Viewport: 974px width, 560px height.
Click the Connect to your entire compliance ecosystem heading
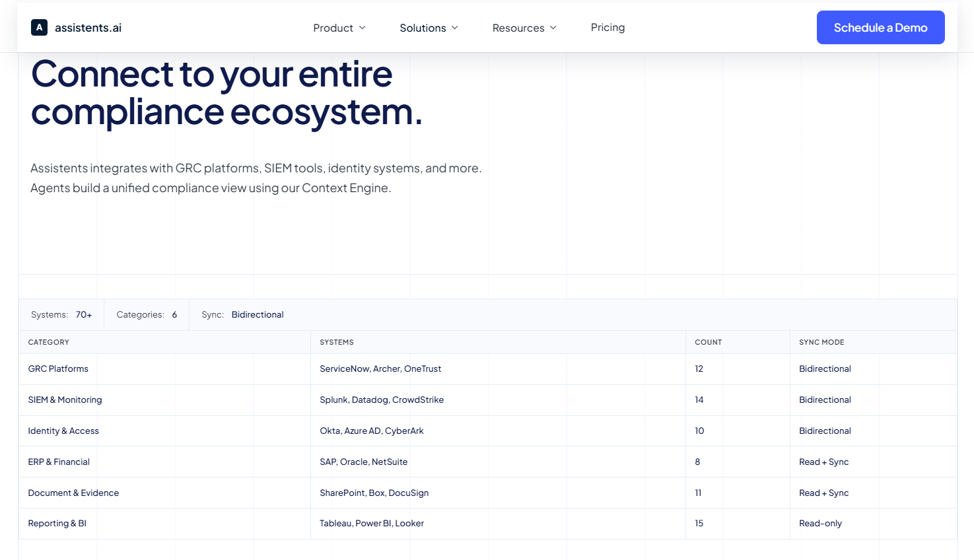(x=226, y=93)
